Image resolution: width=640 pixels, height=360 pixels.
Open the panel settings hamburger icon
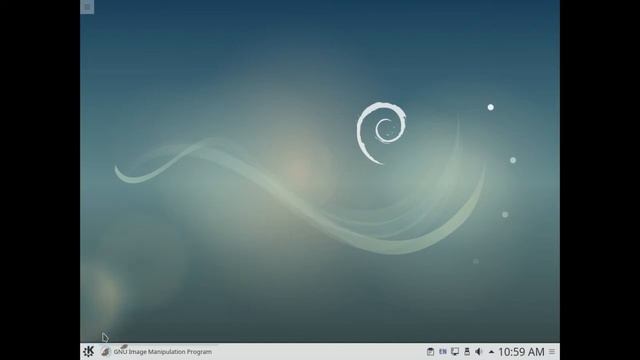(x=552, y=351)
